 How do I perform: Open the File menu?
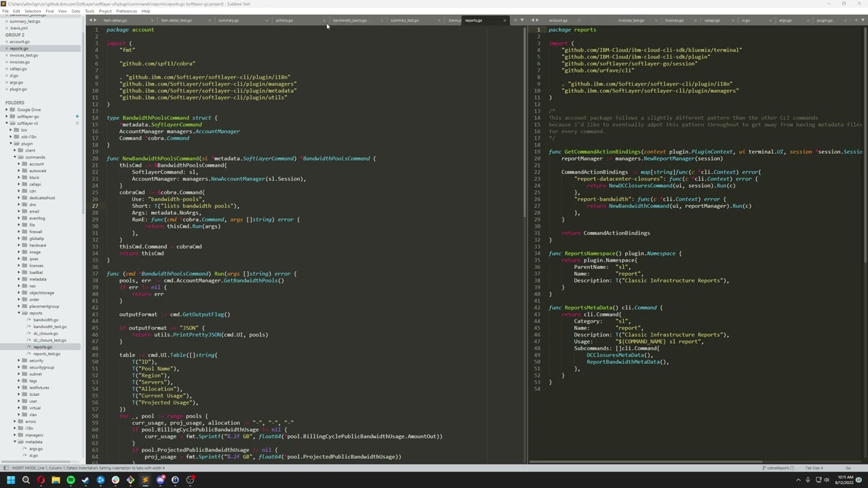click(5, 11)
